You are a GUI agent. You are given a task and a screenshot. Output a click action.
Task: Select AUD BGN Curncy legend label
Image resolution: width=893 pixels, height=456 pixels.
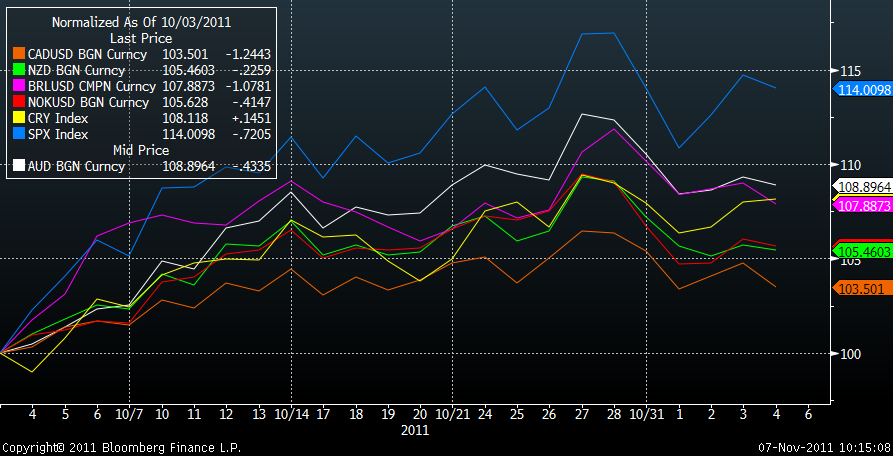click(x=76, y=166)
